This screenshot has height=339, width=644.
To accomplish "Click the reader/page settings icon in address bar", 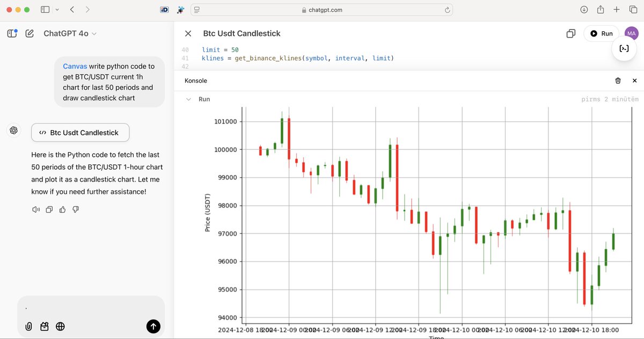I will click(196, 10).
